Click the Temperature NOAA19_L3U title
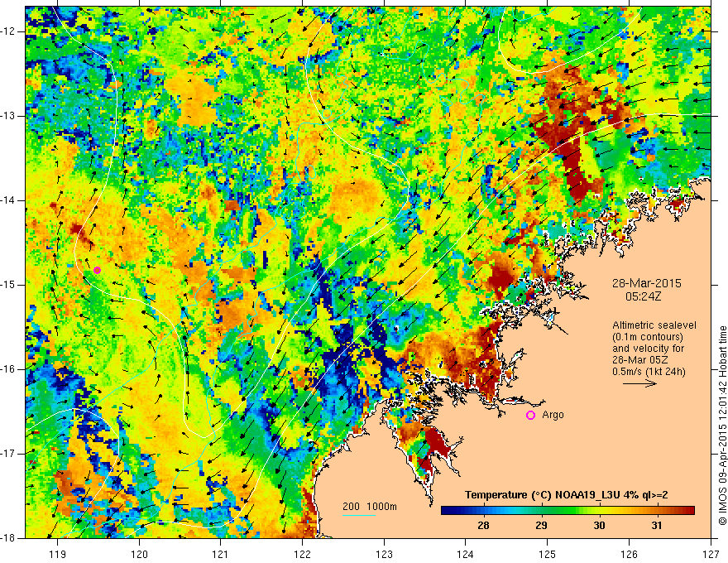 [x=567, y=495]
